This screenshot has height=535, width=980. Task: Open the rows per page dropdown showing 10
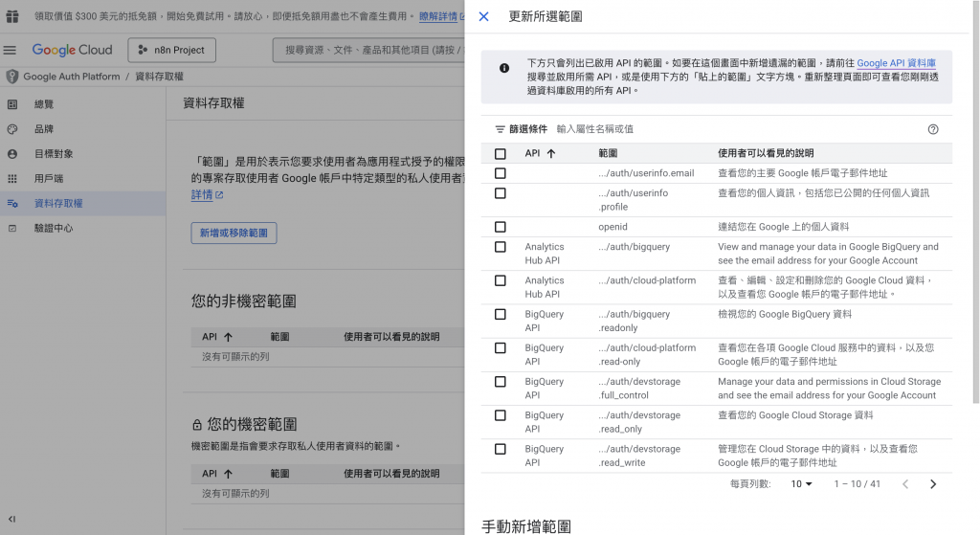click(x=801, y=484)
